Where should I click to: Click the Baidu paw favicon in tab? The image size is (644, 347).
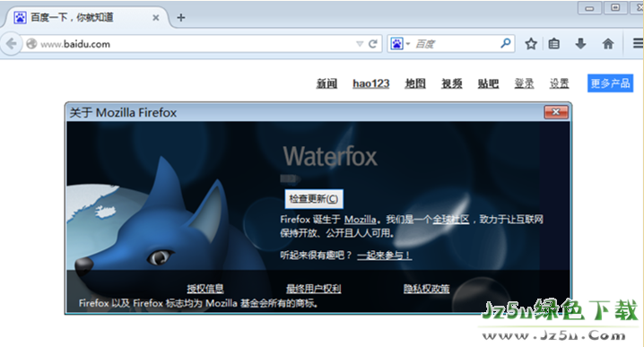pos(20,17)
